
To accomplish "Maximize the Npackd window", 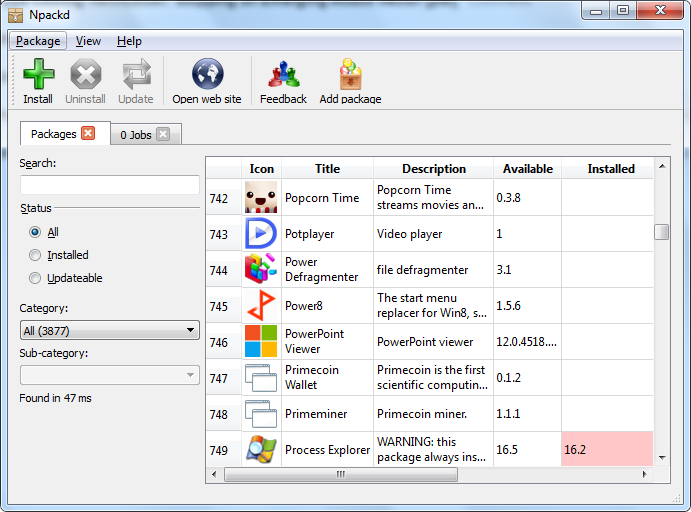I will tap(623, 11).
